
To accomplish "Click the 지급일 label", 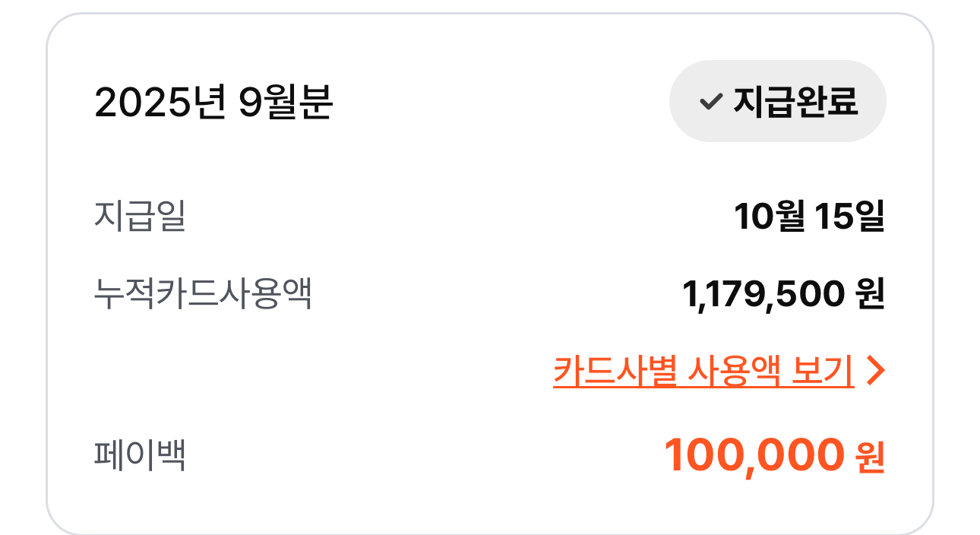I will click(140, 217).
